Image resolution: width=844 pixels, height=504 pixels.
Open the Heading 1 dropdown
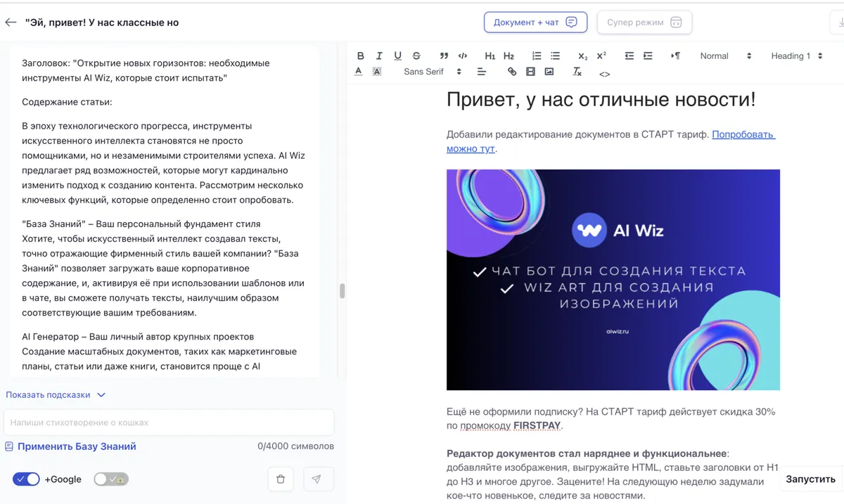click(796, 56)
